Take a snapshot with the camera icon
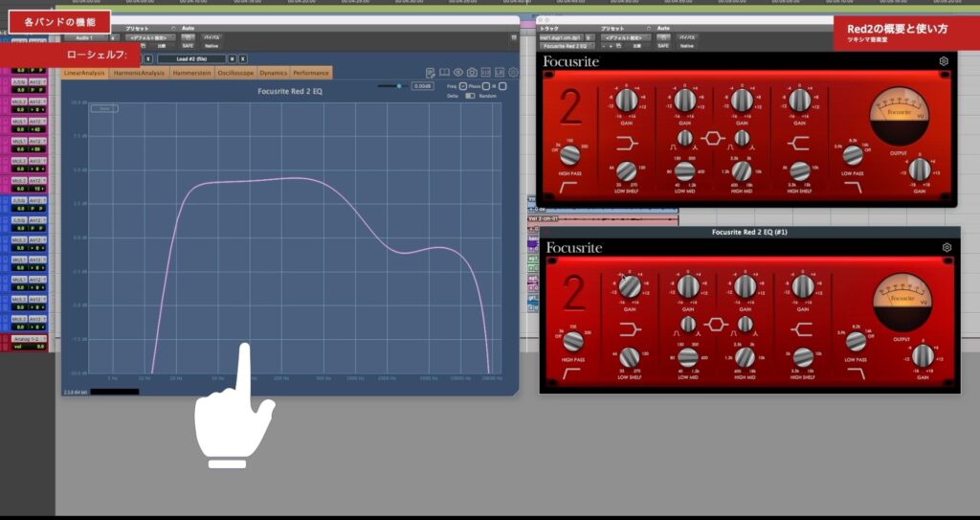This screenshot has width=980, height=520. coord(472,73)
